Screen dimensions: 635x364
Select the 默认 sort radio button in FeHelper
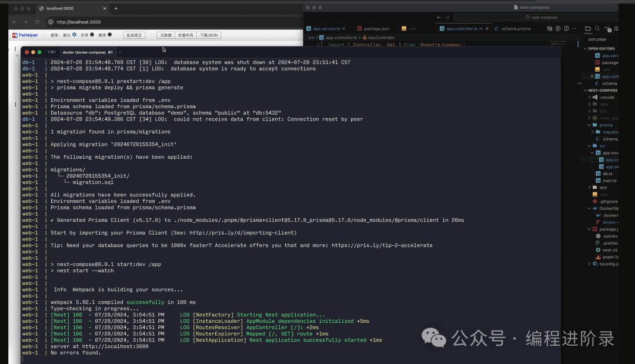point(74,35)
